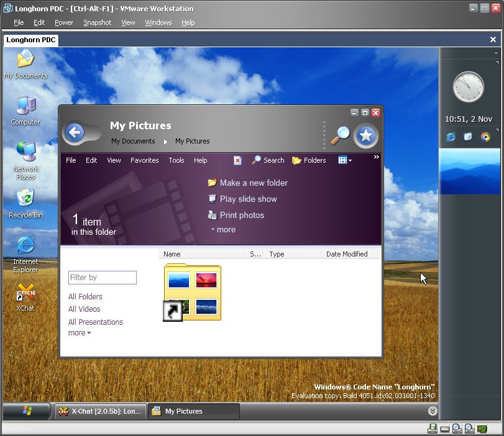Screen dimensions: 504x436
Task: Open the Snapshot menu in VMware
Action: pyautogui.click(x=97, y=22)
